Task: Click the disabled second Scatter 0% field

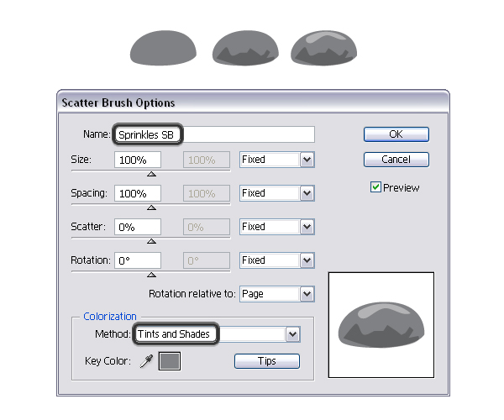Action: (x=207, y=227)
